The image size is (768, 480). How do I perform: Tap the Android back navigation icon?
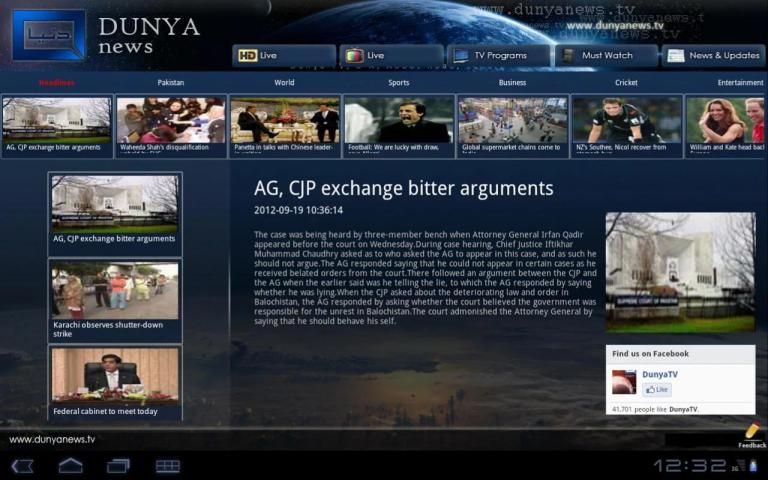[x=22, y=466]
